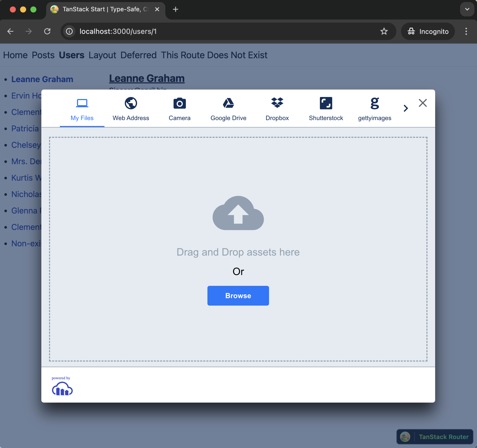Image resolution: width=477 pixels, height=448 pixels.
Task: Click the Drag and Drop assets area
Action: (x=238, y=249)
